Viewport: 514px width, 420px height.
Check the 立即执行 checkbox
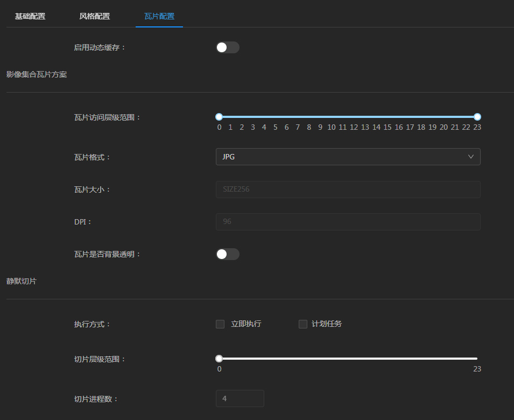point(220,324)
